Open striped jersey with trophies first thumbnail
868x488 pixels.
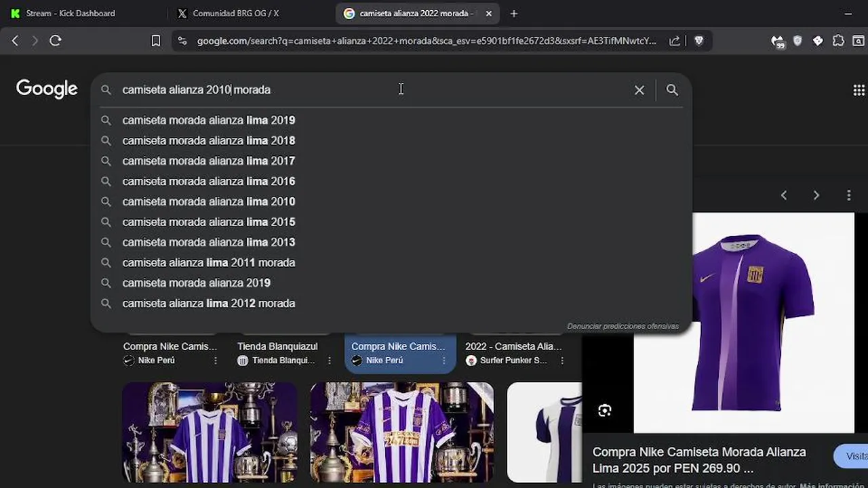(210, 432)
